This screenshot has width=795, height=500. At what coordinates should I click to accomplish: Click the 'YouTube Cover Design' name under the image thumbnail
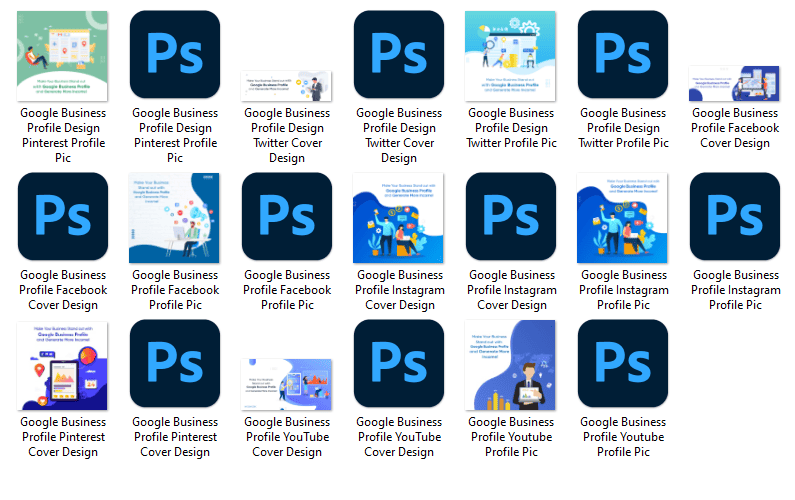coord(287,437)
